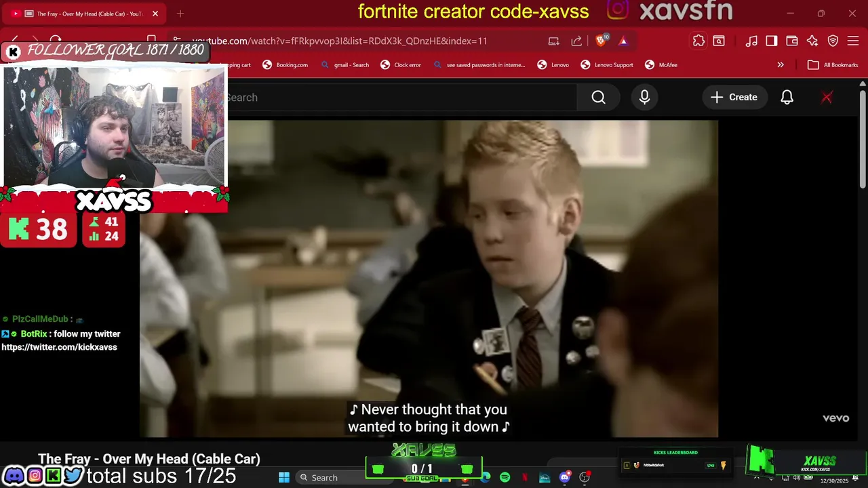The height and width of the screenshot is (488, 868).
Task: Open Netflix from taskbar
Action: [524, 478]
